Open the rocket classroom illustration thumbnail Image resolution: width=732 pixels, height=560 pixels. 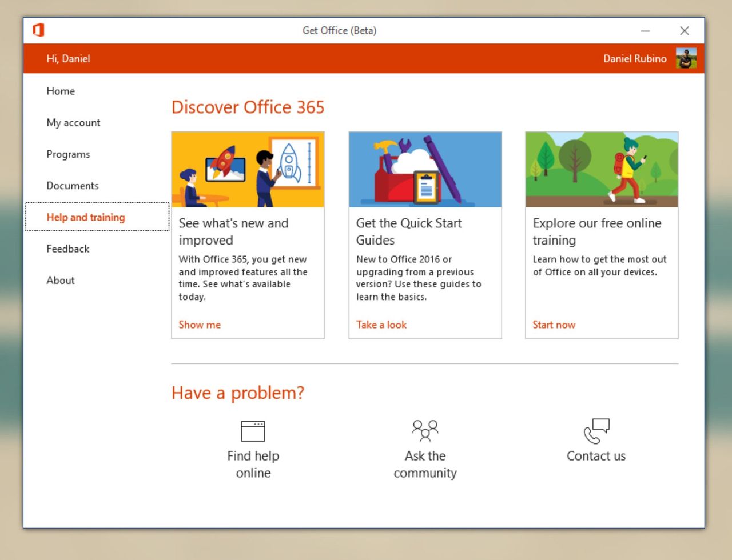point(248,170)
